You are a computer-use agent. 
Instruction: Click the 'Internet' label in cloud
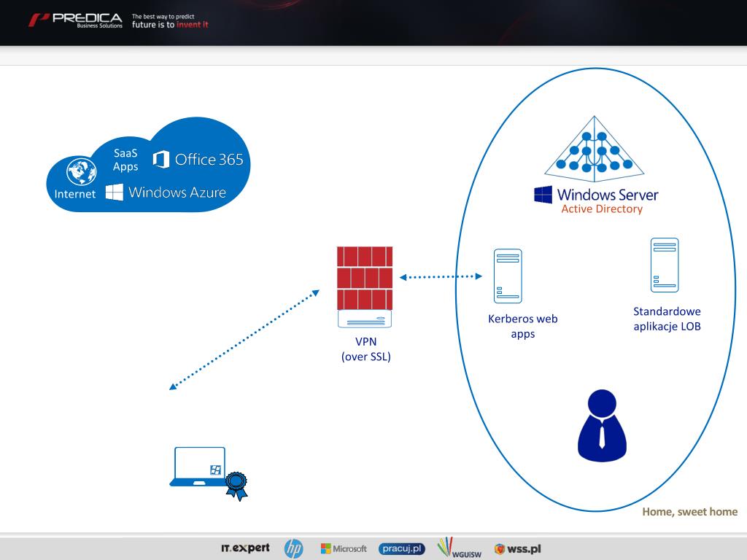(x=75, y=194)
